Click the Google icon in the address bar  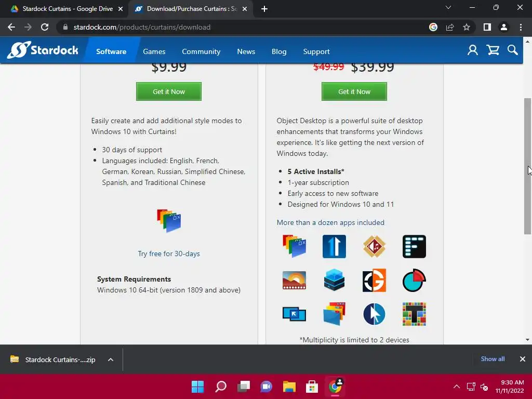point(433,27)
